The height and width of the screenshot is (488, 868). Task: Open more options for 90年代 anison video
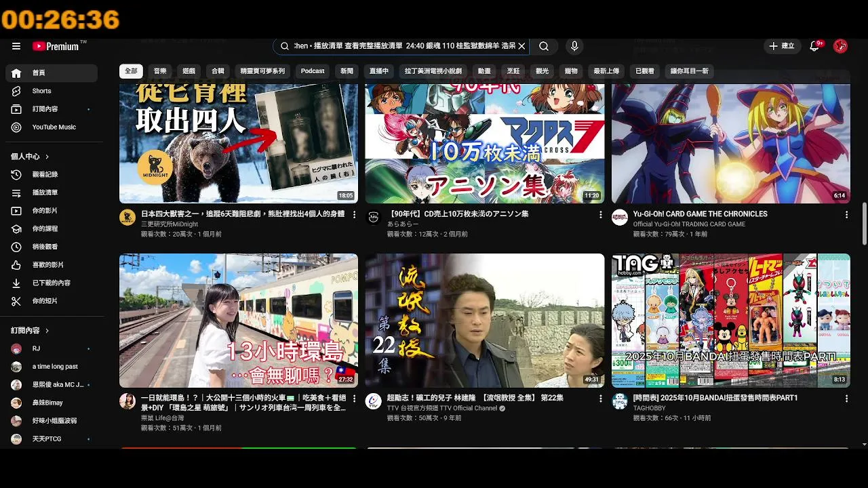(x=600, y=214)
